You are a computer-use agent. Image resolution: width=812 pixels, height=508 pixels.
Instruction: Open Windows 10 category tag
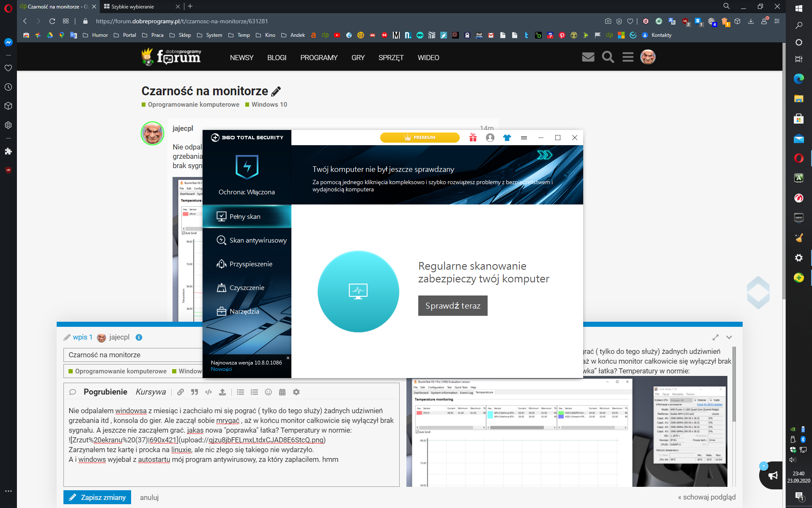pos(266,105)
